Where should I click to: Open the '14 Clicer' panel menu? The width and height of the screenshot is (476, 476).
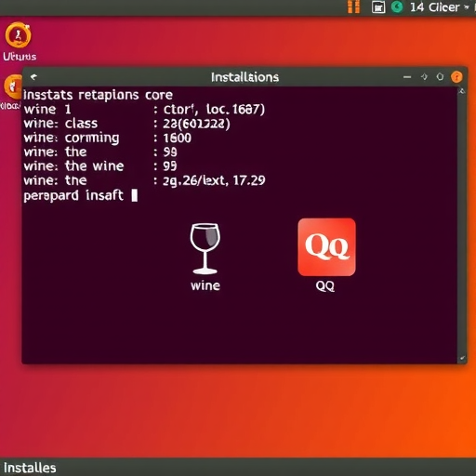point(440,7)
